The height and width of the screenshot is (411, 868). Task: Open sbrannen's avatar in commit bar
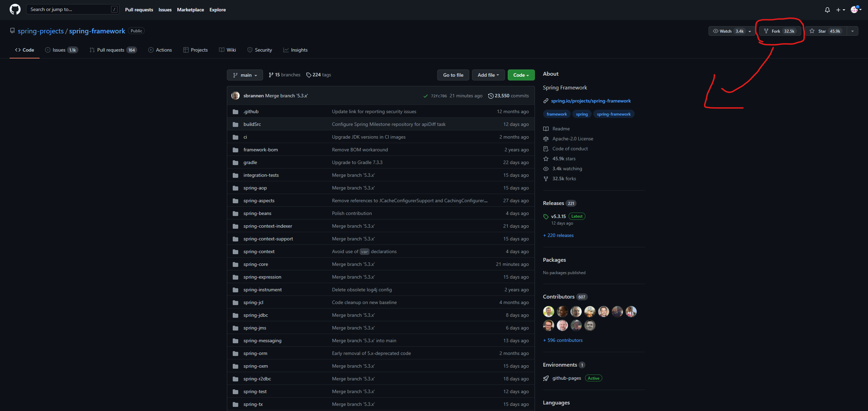(235, 96)
